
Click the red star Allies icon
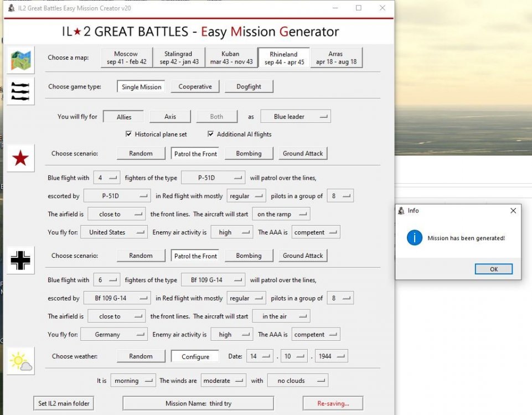[20, 159]
